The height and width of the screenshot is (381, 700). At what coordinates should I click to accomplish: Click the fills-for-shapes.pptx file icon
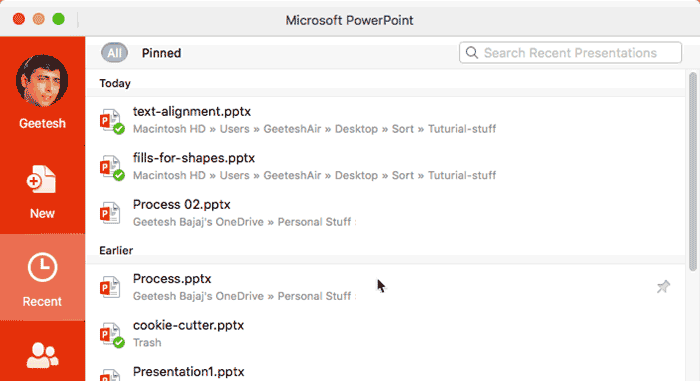click(x=112, y=167)
